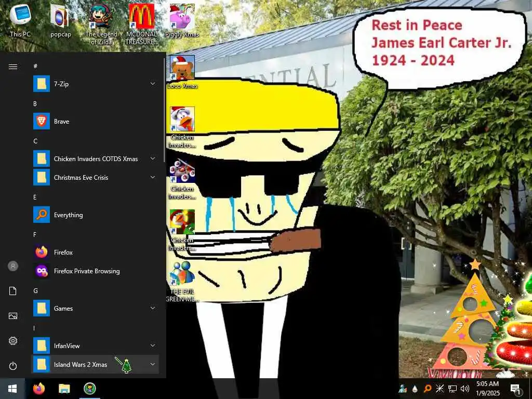Click the 'B' letter header in app list
The width and height of the screenshot is (532, 399).
(35, 103)
